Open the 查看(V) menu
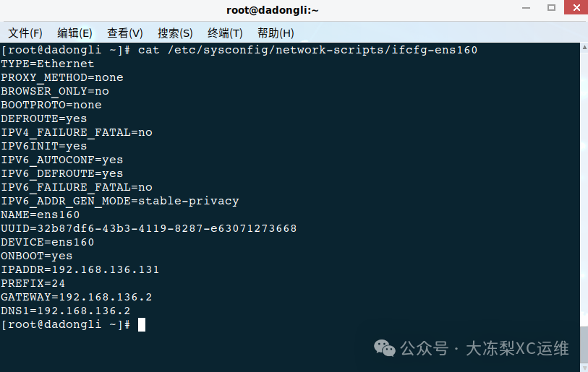 point(125,33)
